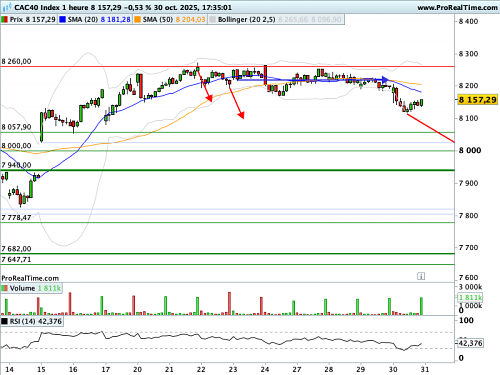The image size is (500, 375).
Task: Click the Volume indicator color swatch
Action: tap(4, 288)
